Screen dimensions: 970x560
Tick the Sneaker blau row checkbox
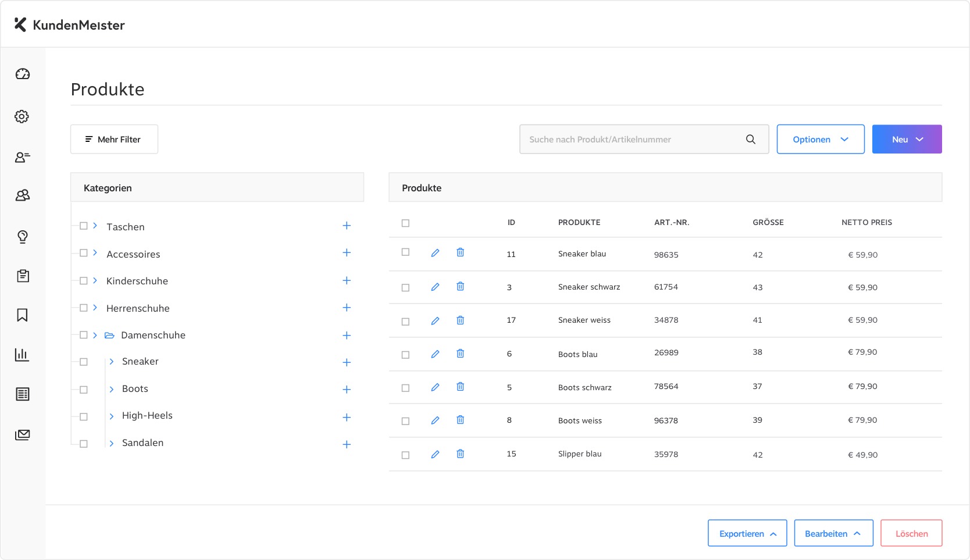point(405,252)
